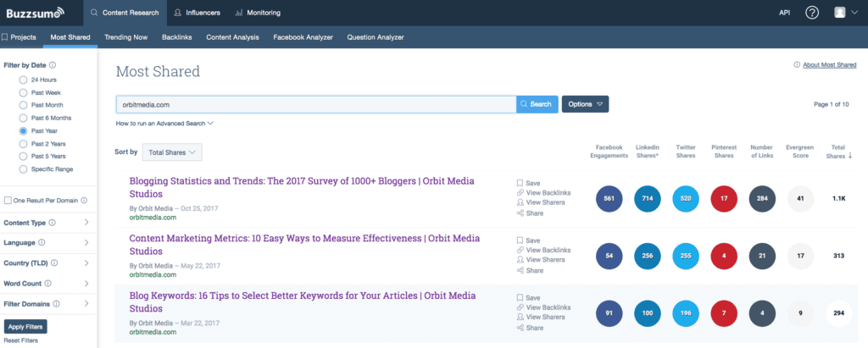Click the 196 Twitter Shares circle

686,313
